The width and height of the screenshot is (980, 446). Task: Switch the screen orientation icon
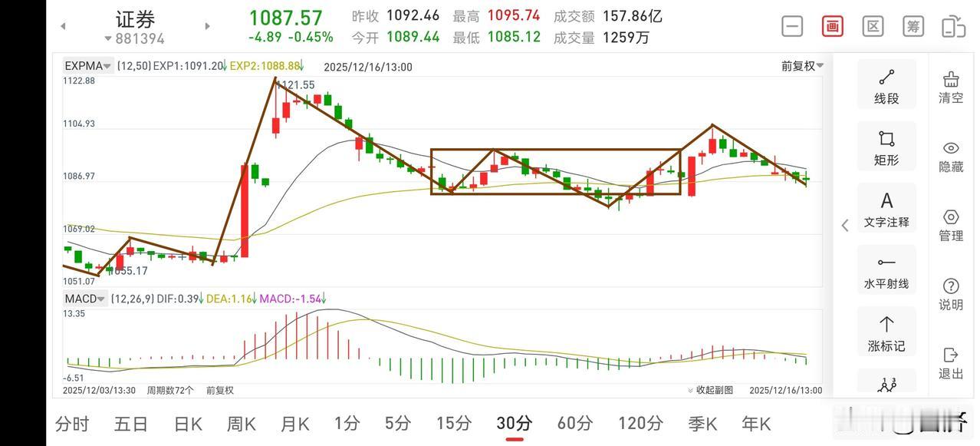[x=953, y=26]
